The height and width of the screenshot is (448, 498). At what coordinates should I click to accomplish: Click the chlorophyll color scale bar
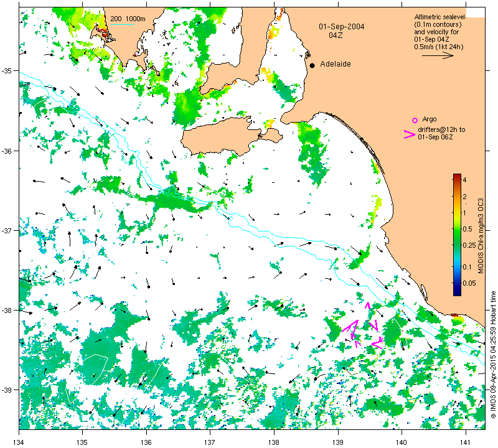(457, 235)
